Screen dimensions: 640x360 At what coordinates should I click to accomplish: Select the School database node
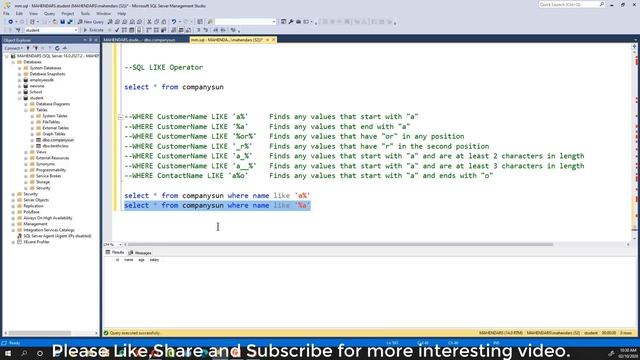36,92
